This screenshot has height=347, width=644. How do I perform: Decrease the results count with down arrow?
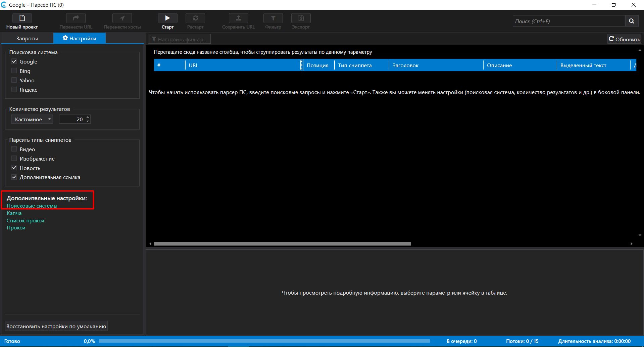click(88, 121)
